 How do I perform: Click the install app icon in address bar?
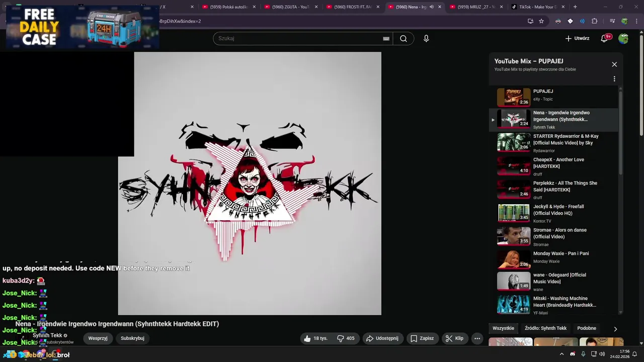tap(530, 21)
